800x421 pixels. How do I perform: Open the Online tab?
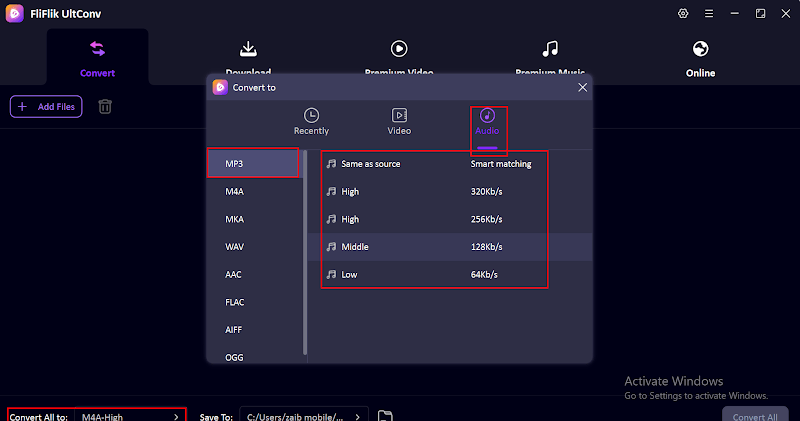(x=701, y=59)
